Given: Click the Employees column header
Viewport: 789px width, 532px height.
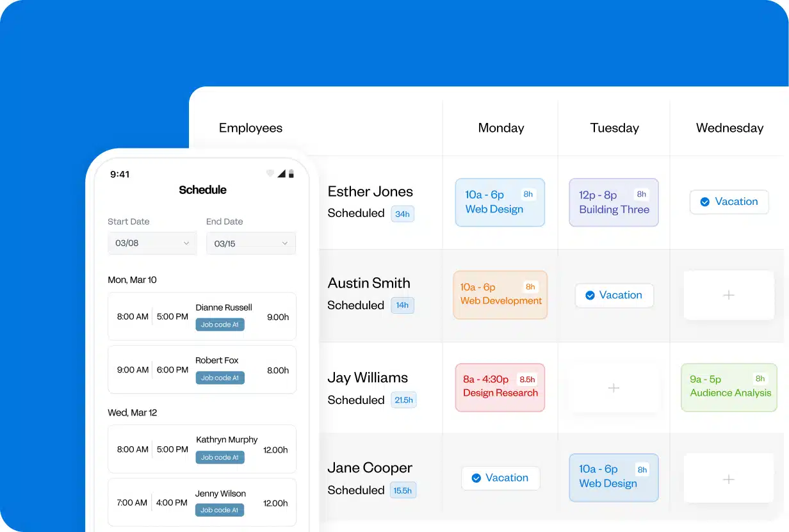Looking at the screenshot, I should click(x=250, y=128).
